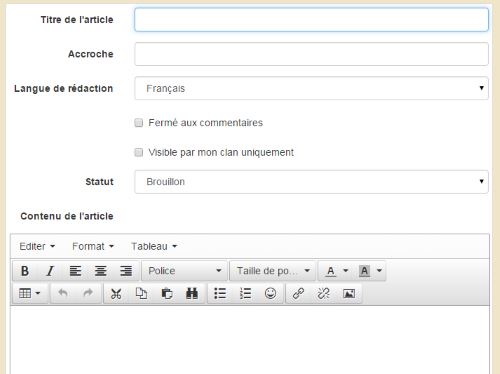Insert an image into the article
This screenshot has width=500, height=374.
click(x=349, y=294)
